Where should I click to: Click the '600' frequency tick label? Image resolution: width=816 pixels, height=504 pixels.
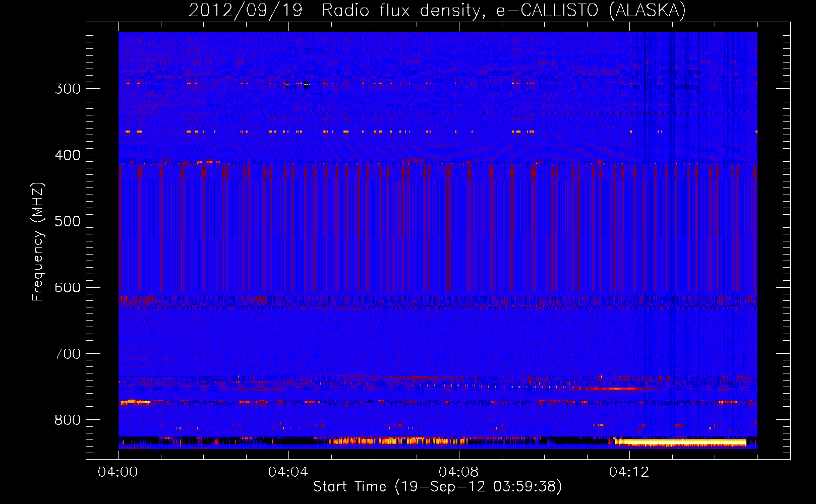coord(68,288)
